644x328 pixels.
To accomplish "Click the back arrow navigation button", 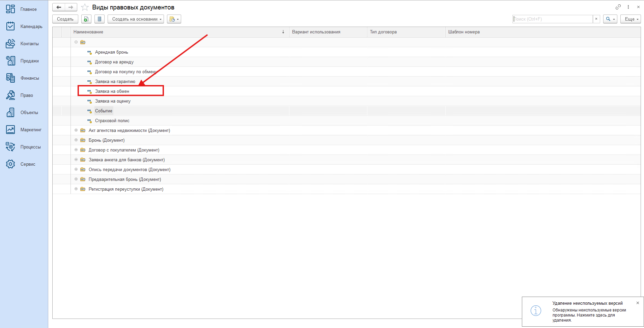I will 59,7.
